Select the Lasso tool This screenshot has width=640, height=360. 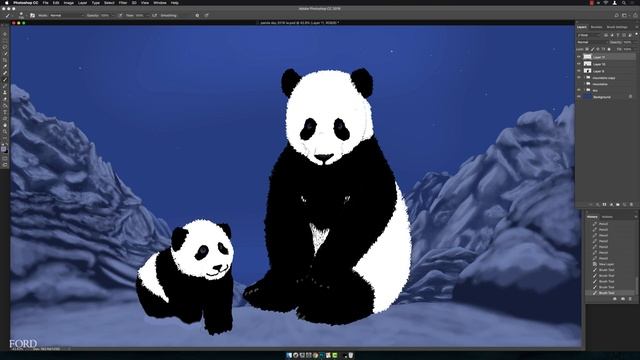(x=5, y=47)
